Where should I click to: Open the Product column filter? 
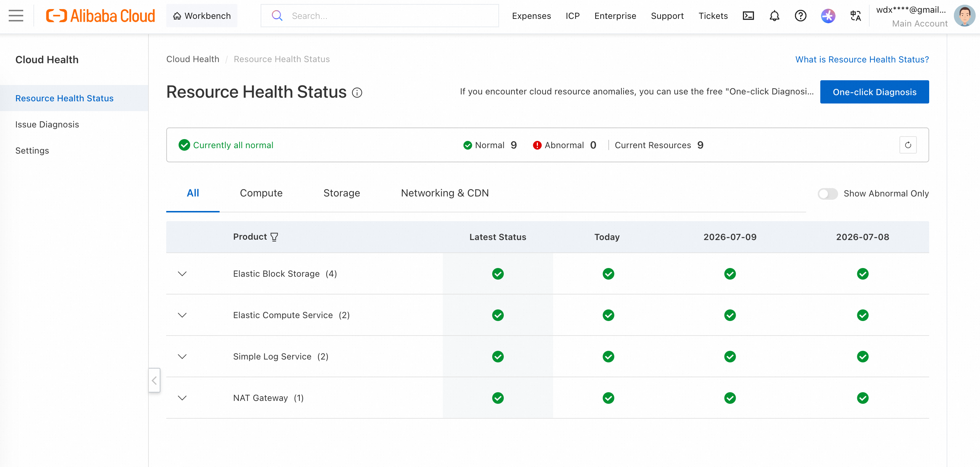274,237
